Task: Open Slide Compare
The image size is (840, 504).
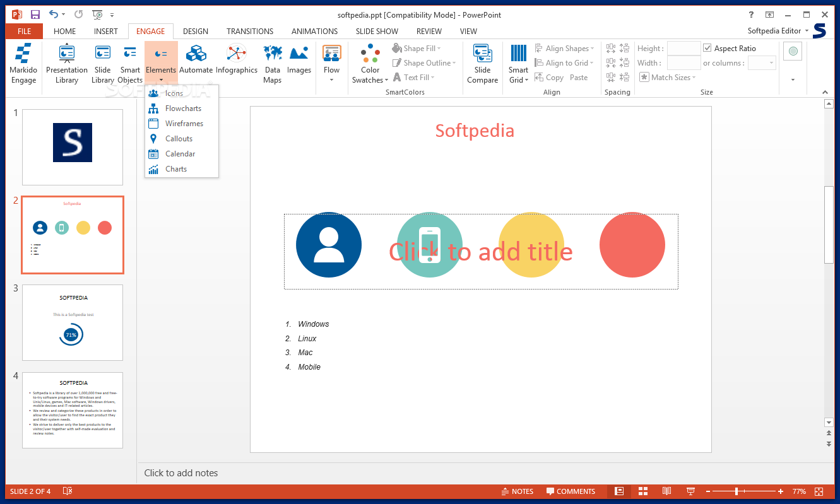Action: 483,64
